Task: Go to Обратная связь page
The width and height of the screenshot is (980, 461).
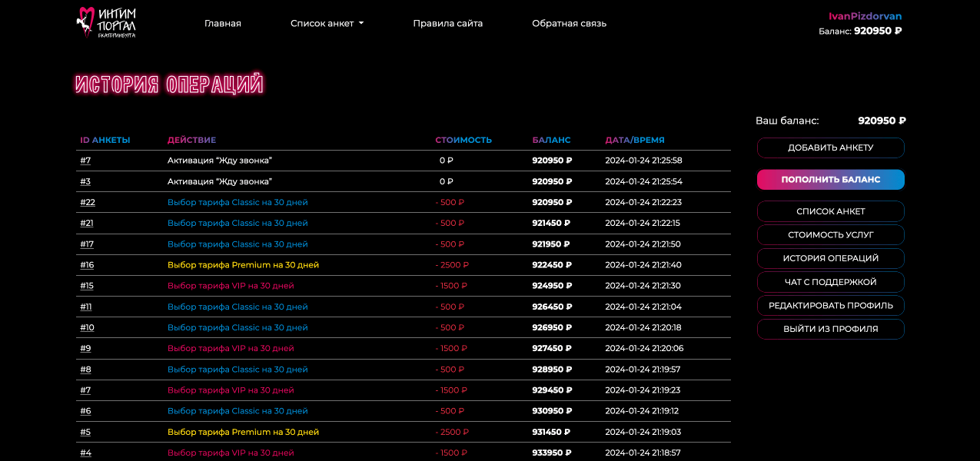Action: [569, 23]
